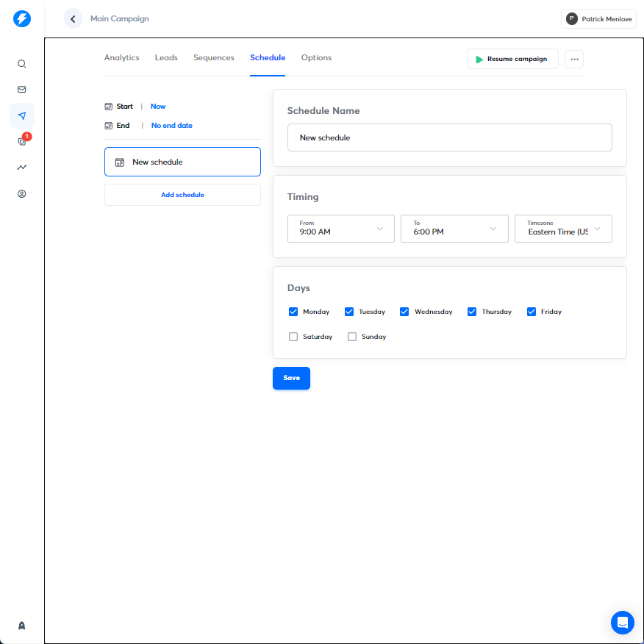This screenshot has width=644, height=644.
Task: Open the mail inbox sidebar icon
Action: pyautogui.click(x=22, y=90)
